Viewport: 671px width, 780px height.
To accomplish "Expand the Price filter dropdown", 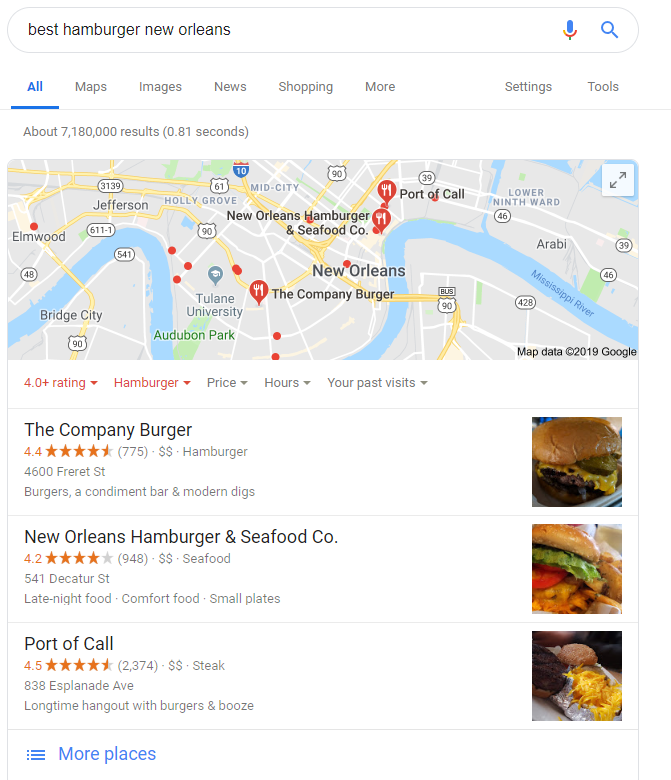I will click(227, 383).
